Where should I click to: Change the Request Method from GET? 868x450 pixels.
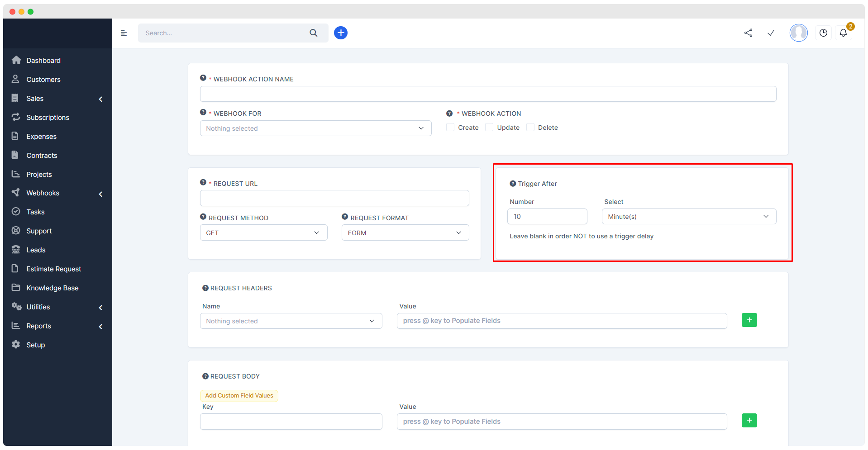point(263,232)
